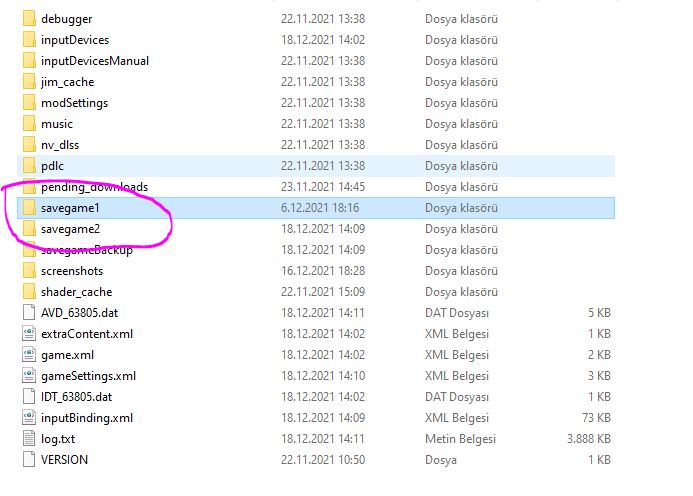
Task: Click the jim_cache folder icon
Action: 29,82
